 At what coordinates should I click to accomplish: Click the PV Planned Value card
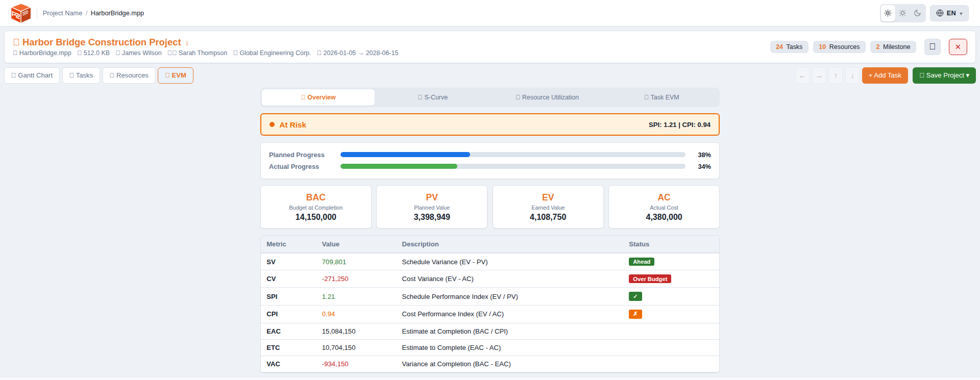(432, 207)
